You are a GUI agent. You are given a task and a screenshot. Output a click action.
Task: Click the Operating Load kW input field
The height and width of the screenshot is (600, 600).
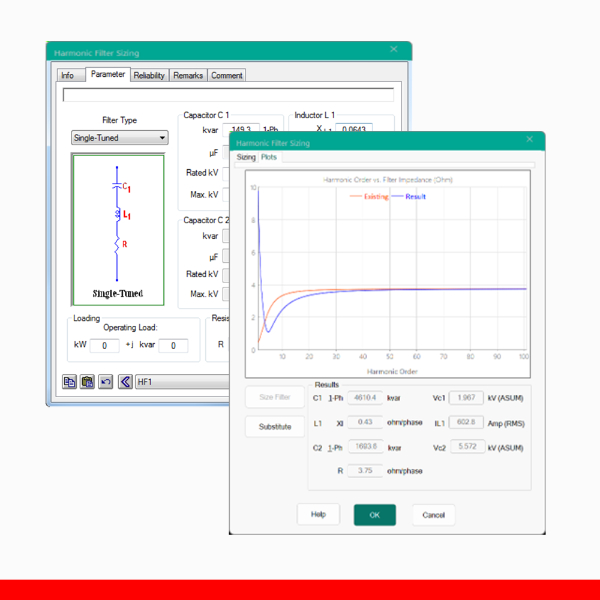(105, 346)
